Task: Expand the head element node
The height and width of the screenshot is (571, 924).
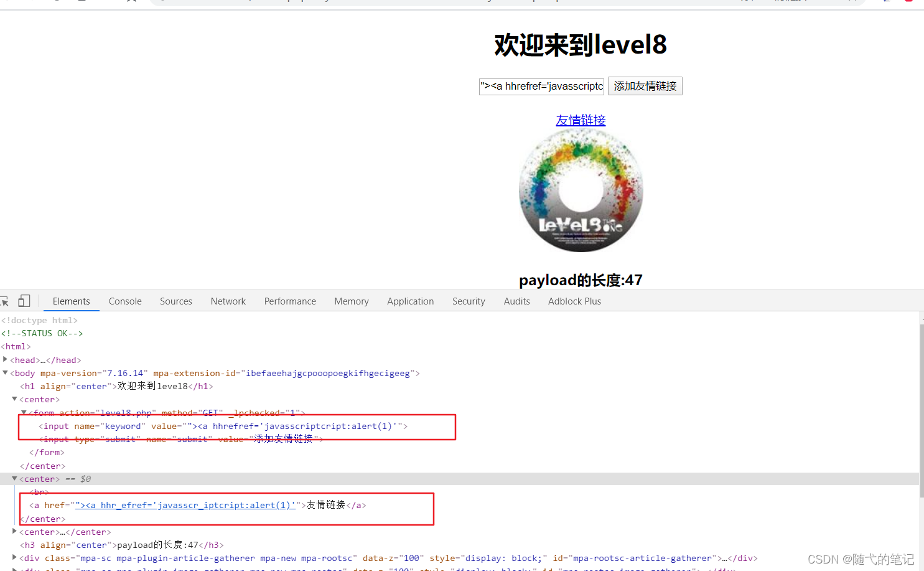Action: coord(5,360)
